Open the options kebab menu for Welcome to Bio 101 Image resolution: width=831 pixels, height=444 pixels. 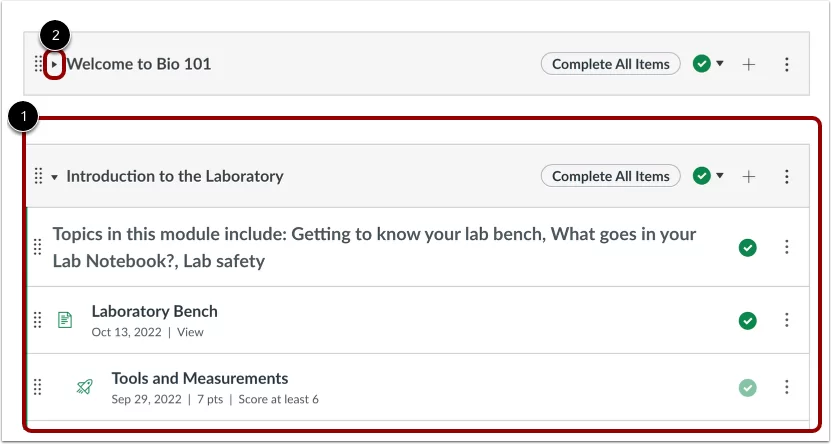786,65
